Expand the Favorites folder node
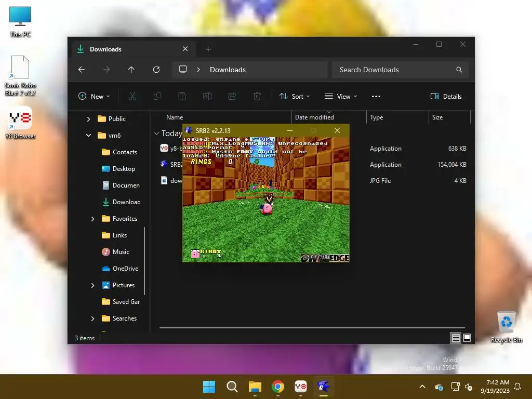The height and width of the screenshot is (399, 532). click(92, 219)
